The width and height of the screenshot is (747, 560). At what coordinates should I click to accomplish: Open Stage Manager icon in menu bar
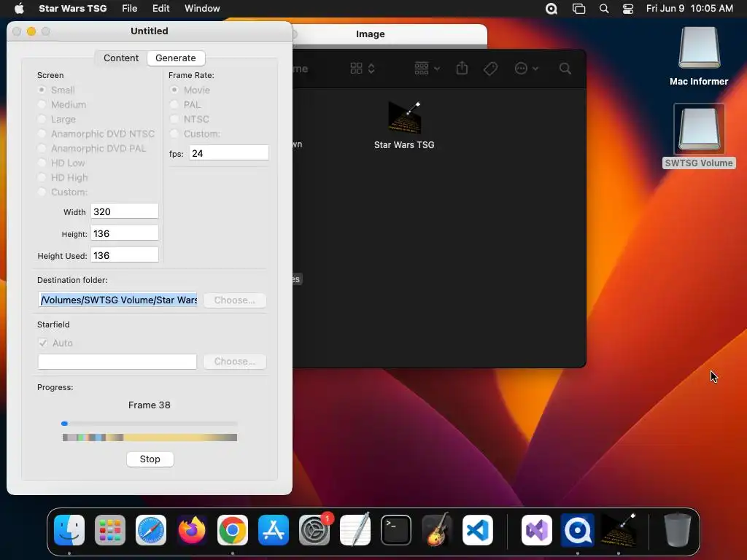pos(578,9)
